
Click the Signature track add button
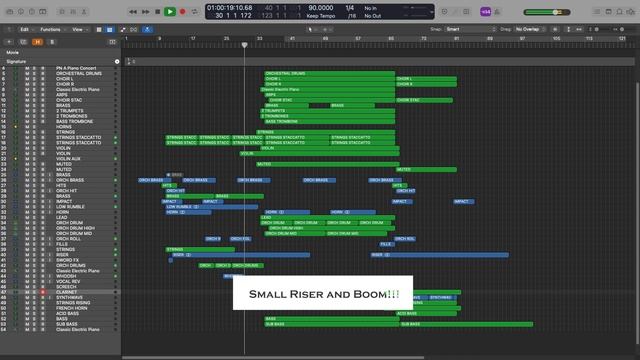(117, 62)
